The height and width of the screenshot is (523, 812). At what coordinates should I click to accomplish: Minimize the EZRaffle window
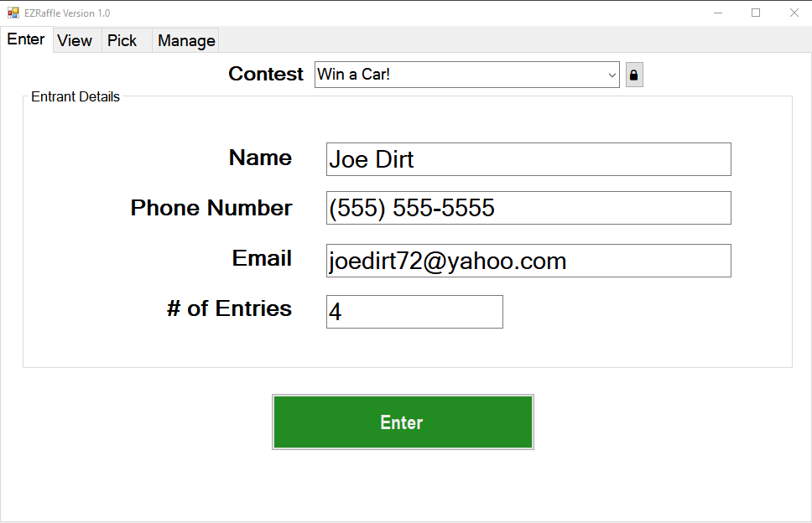click(x=718, y=13)
